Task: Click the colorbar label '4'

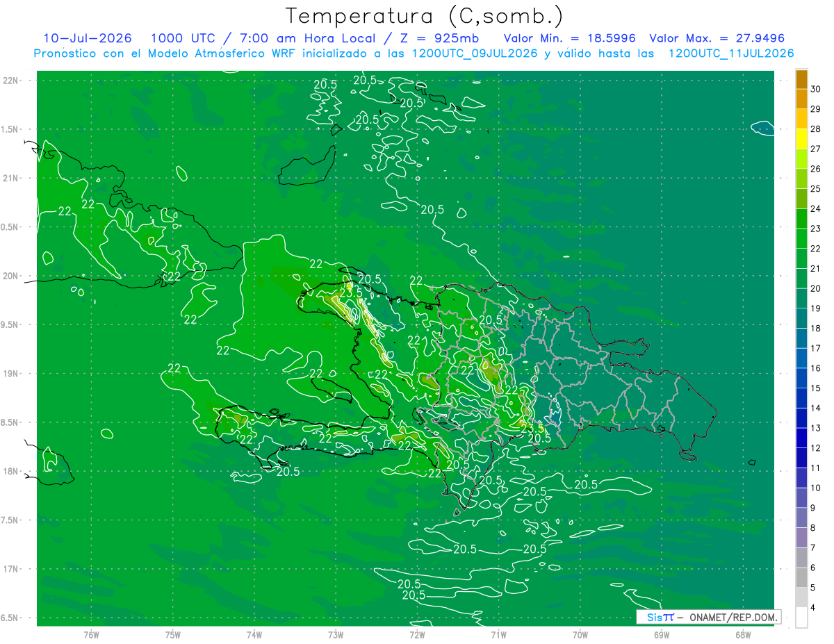Action: coord(813,607)
